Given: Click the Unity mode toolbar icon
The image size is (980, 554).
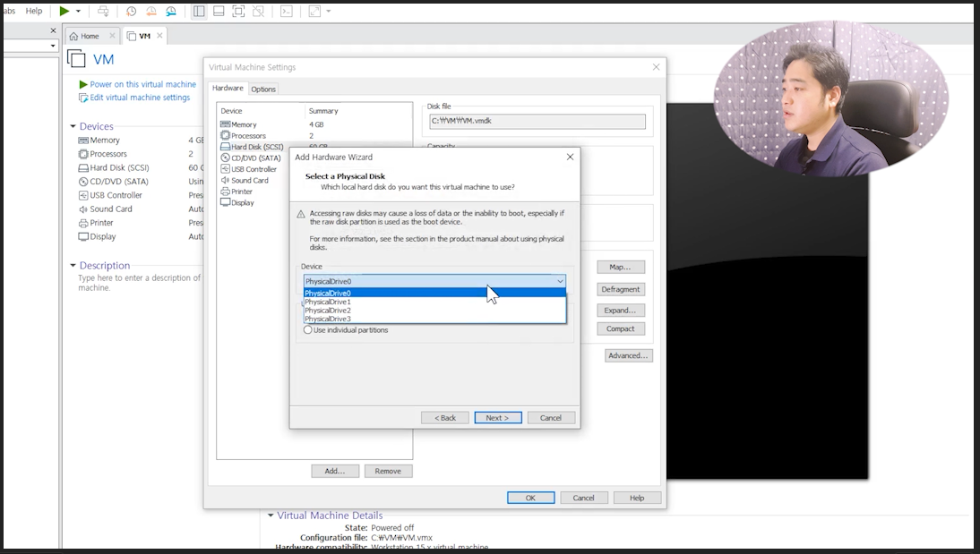Looking at the screenshot, I should click(258, 12).
